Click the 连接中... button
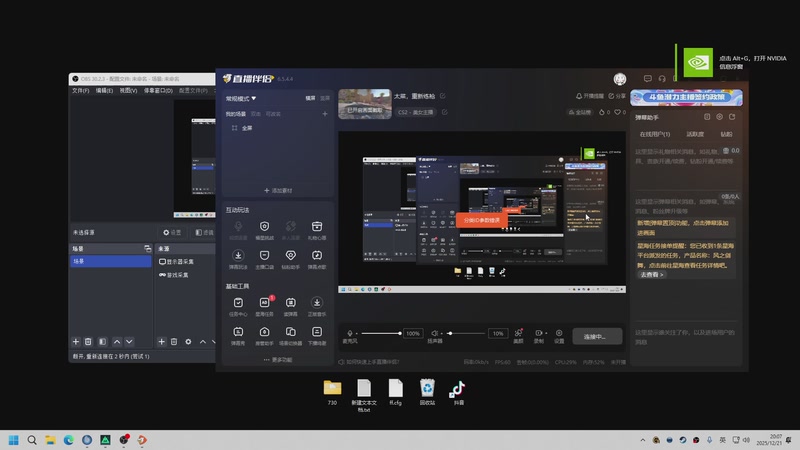Image resolution: width=800 pixels, height=450 pixels. (x=597, y=336)
